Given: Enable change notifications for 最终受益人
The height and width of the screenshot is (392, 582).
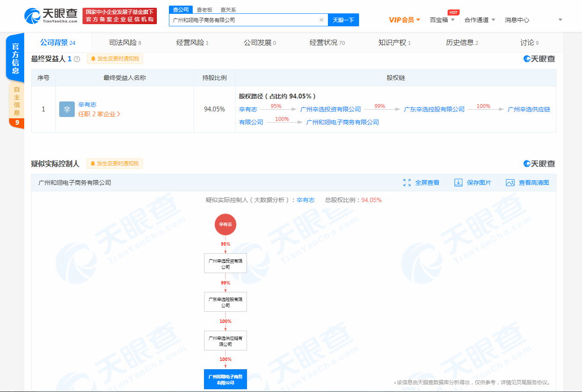Looking at the screenshot, I should pyautogui.click(x=114, y=58).
